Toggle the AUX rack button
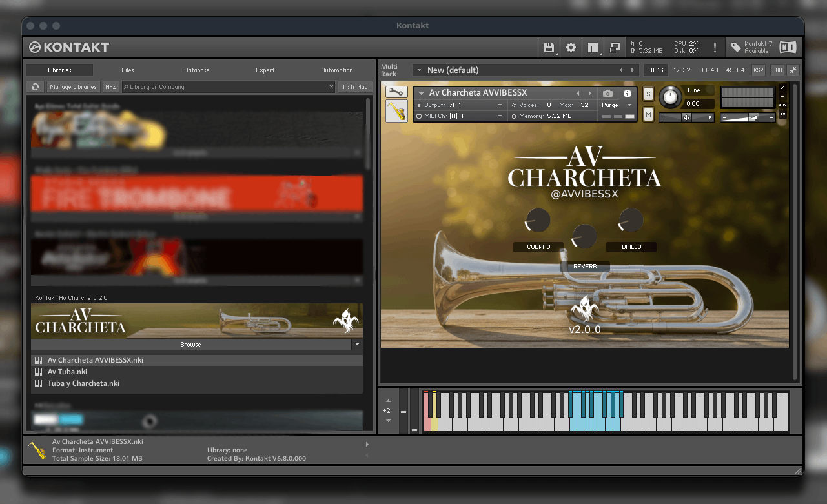Viewport: 827px width, 504px height. coord(777,70)
